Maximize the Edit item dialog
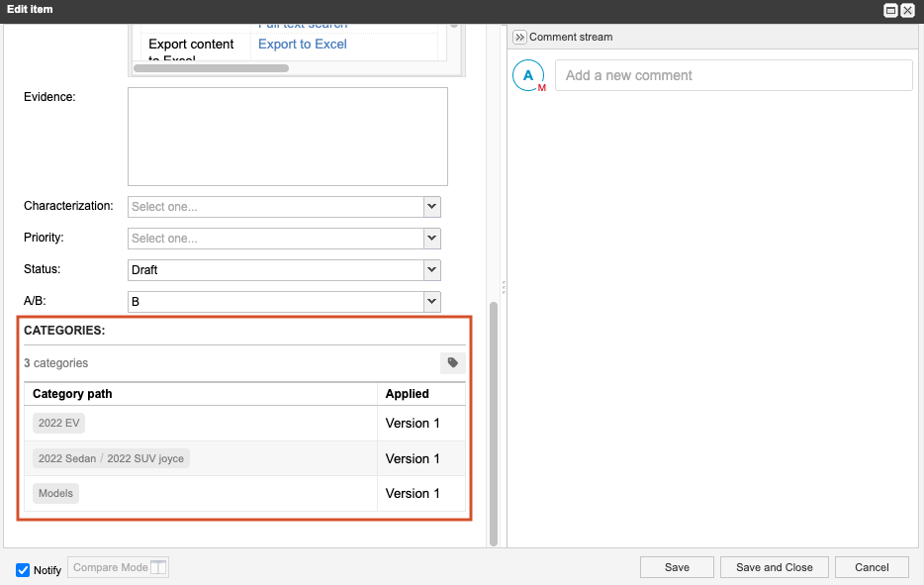This screenshot has width=924, height=585. click(x=891, y=10)
